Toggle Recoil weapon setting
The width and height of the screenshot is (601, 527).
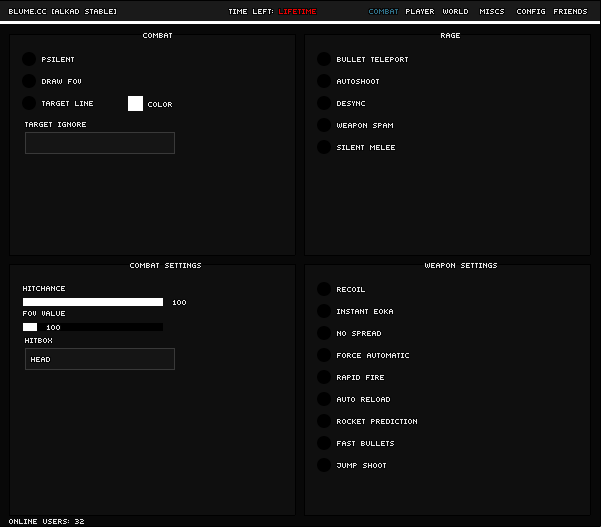pos(324,289)
